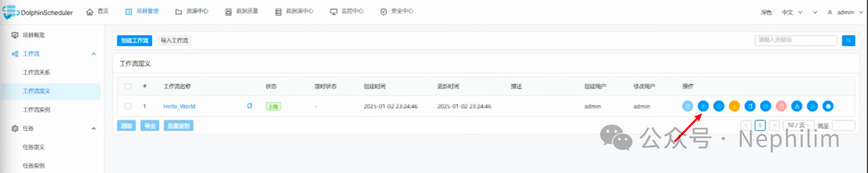
Task: Delete Hello_World using the pink trash icon
Action: pyautogui.click(x=781, y=106)
